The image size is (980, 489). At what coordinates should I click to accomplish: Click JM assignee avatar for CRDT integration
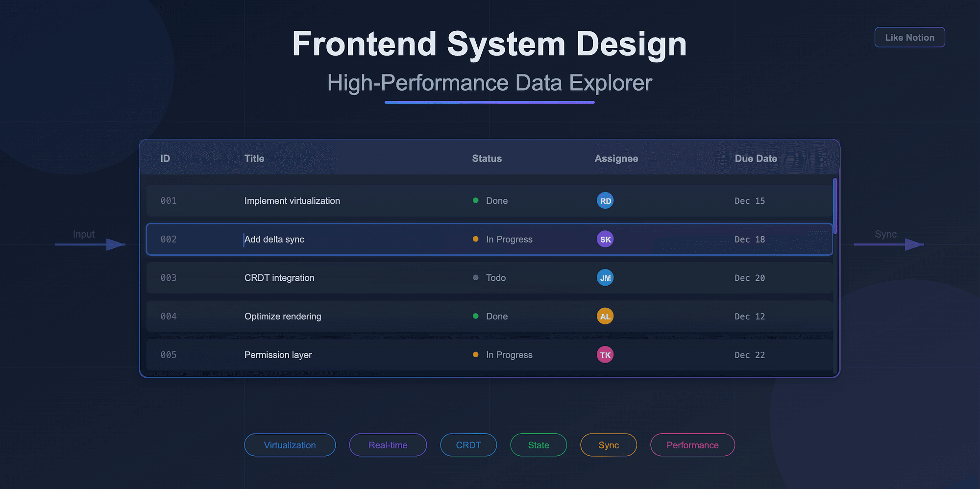[x=605, y=277]
